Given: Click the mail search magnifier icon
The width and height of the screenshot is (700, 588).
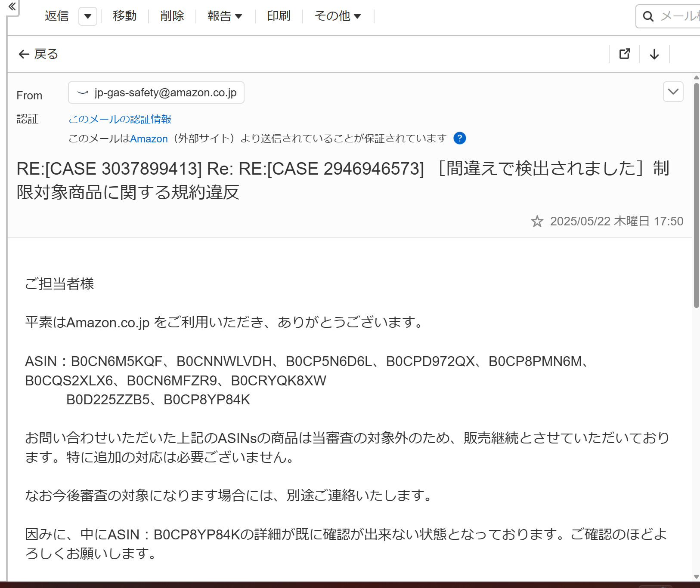Looking at the screenshot, I should (x=648, y=16).
